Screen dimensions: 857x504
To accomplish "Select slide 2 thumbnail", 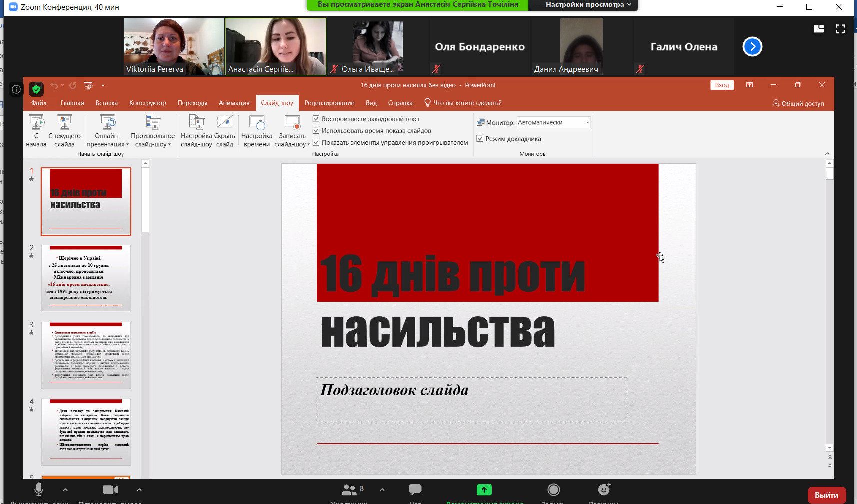I will pos(86,278).
